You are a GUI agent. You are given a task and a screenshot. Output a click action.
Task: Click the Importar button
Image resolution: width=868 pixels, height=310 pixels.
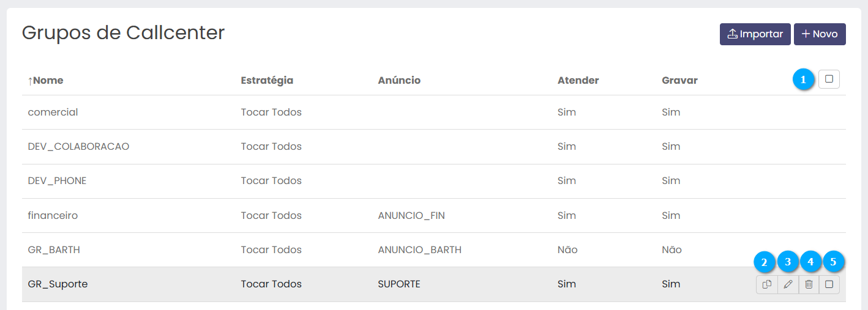(x=755, y=34)
